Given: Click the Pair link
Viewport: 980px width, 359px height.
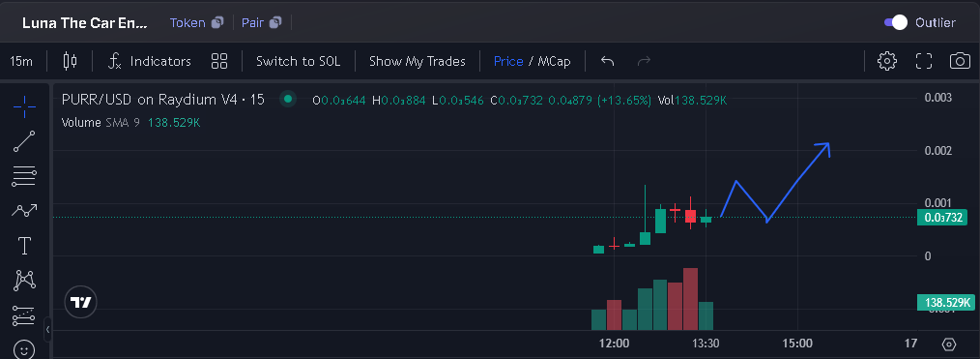Looking at the screenshot, I should point(252,22).
